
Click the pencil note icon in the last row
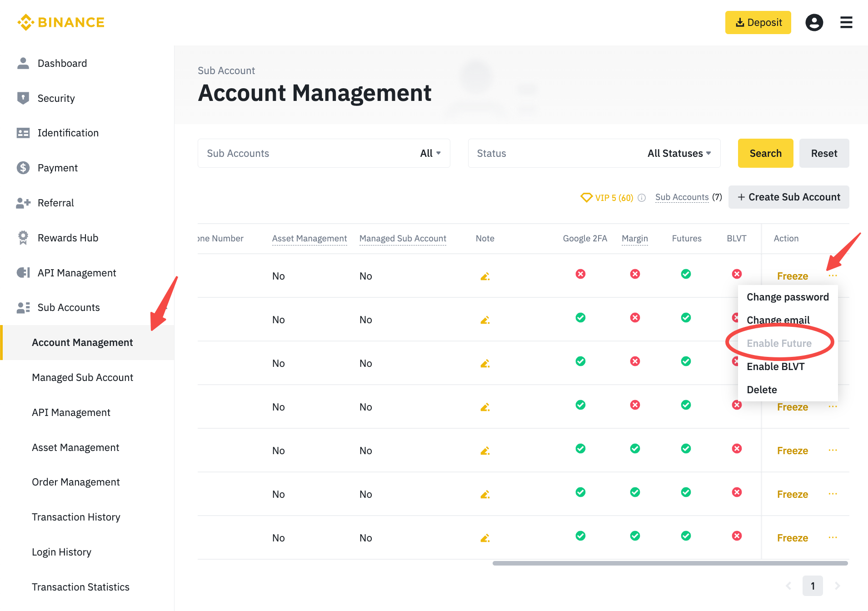(x=485, y=538)
